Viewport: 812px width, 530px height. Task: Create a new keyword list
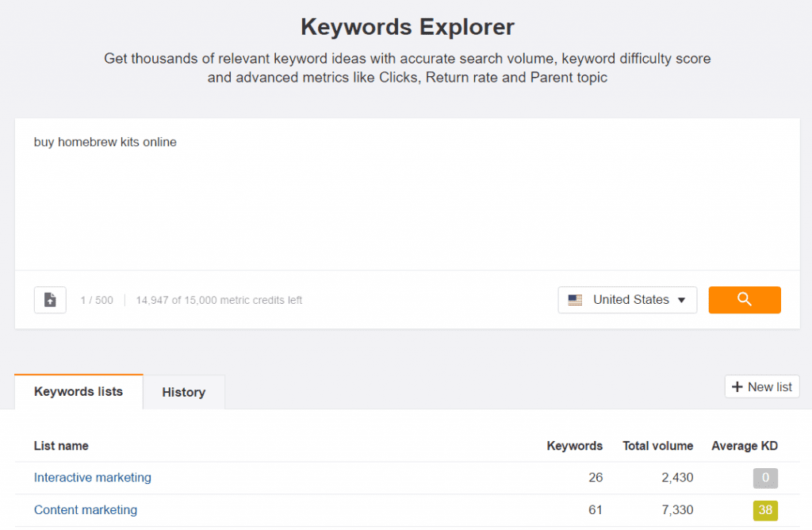(x=761, y=386)
